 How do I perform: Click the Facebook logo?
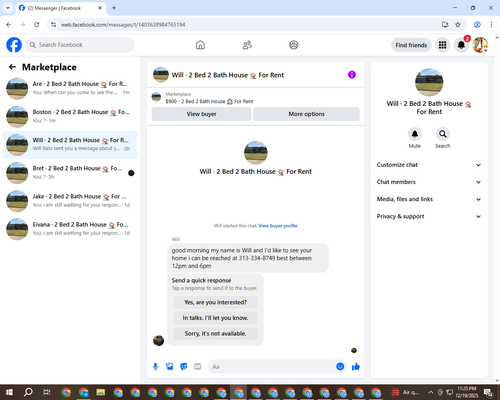14,45
